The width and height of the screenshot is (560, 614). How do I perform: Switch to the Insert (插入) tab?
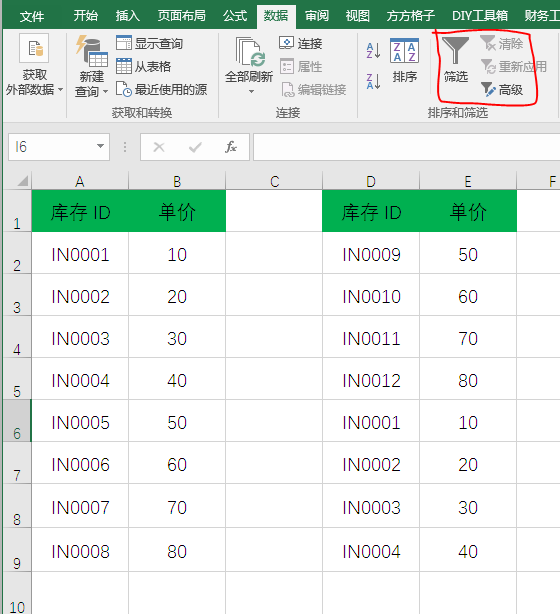[128, 16]
